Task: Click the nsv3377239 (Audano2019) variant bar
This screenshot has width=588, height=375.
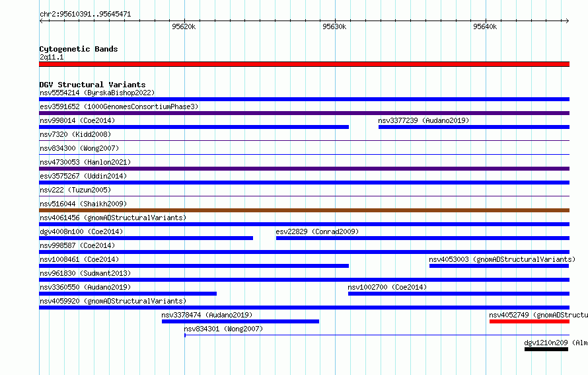Action: pyautogui.click(x=474, y=127)
